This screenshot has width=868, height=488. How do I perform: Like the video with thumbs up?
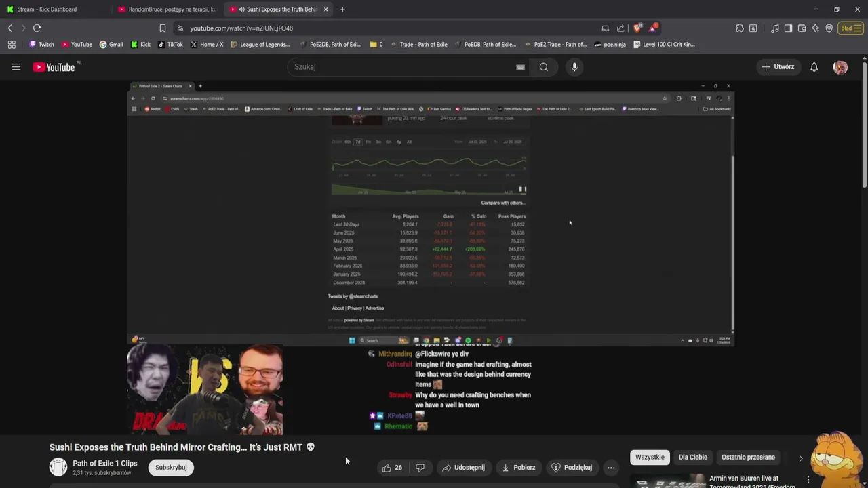pyautogui.click(x=392, y=468)
